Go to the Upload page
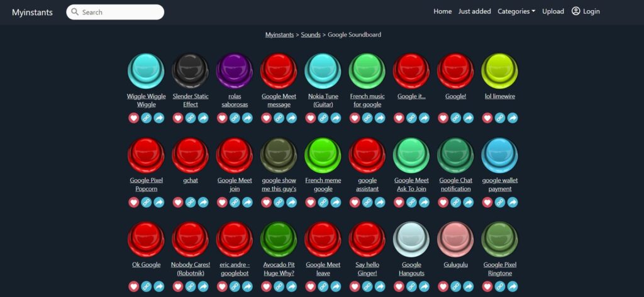Screen dimensions: 644x297 553,11
